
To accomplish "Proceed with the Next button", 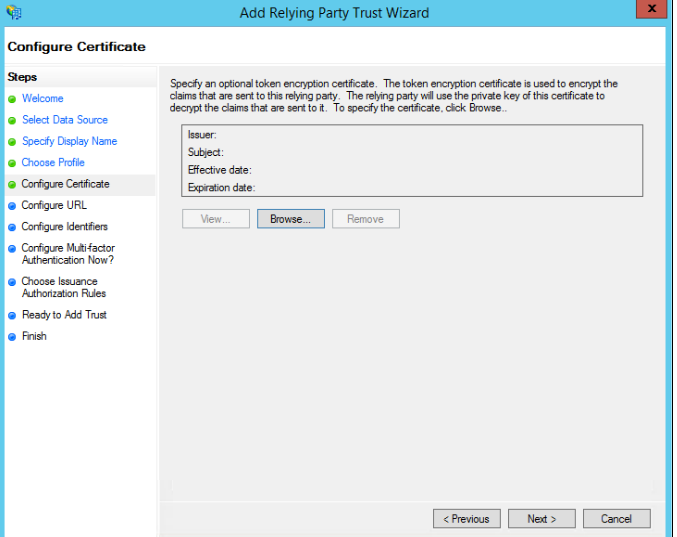I will point(541,519).
